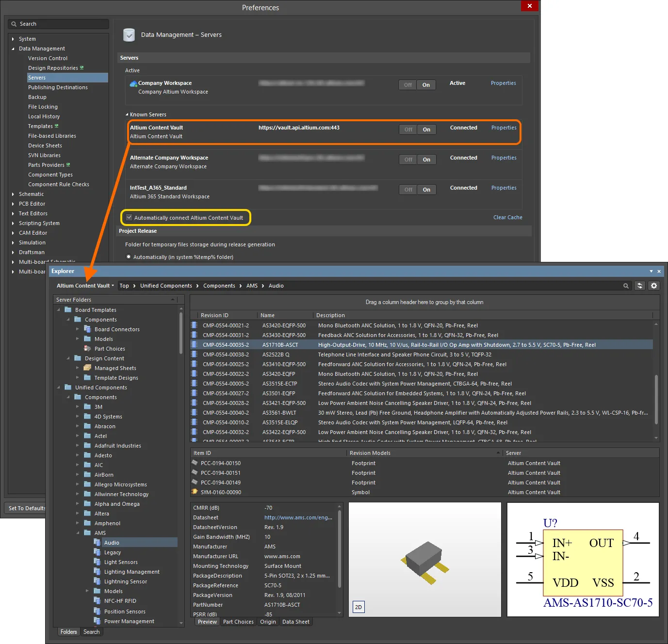The image size is (668, 644).
Task: Select Automatically in system temp folder radio
Action: coord(129,257)
